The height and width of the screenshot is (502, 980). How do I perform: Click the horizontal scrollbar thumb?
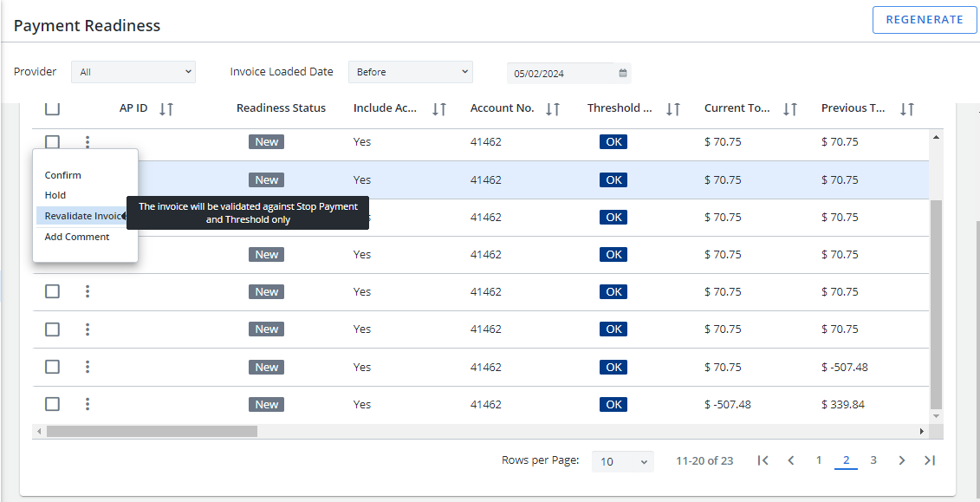tap(152, 431)
